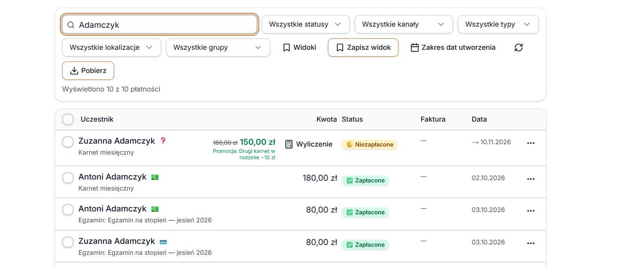Select checkbox for Antoni Adamczyk Egzamin row
The width and height of the screenshot is (644, 267).
tap(68, 210)
